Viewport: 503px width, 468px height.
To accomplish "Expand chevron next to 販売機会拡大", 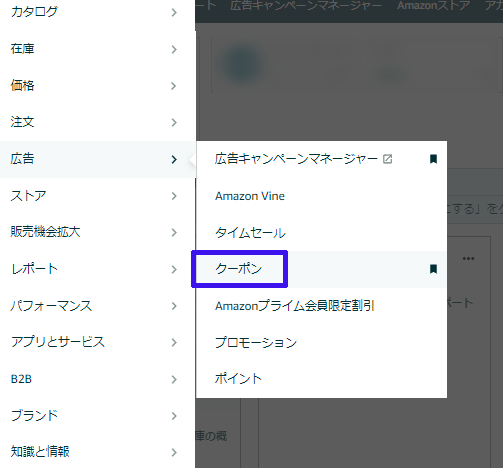I will click(174, 233).
